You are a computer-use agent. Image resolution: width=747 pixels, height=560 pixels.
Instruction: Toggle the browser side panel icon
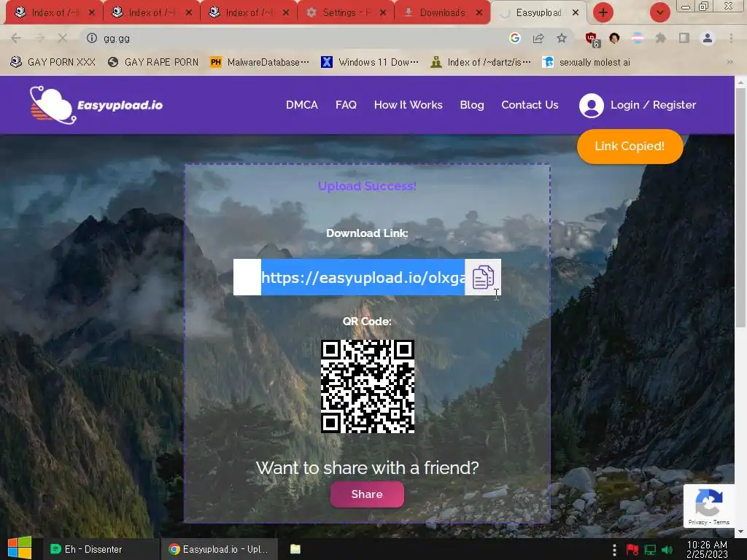[x=684, y=38]
